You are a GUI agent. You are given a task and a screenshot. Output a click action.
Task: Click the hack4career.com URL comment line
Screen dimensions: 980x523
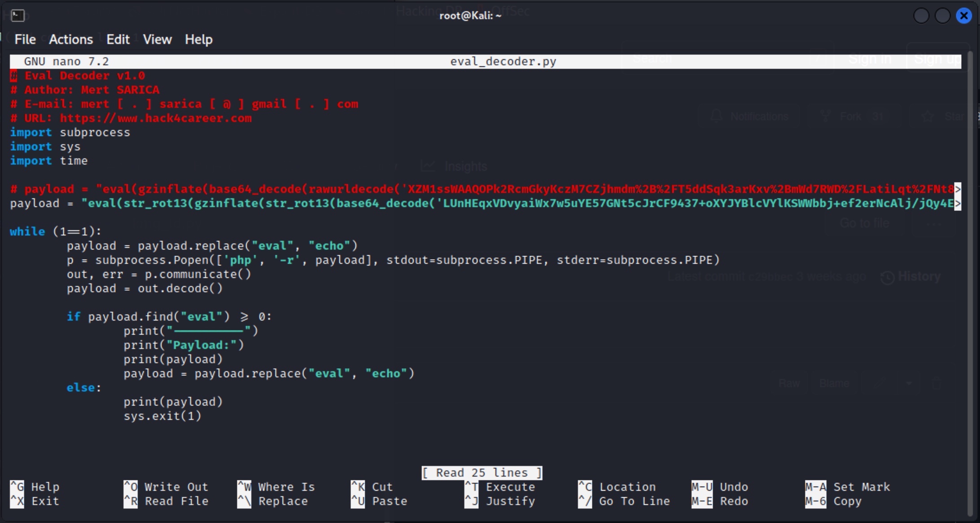[x=131, y=118]
